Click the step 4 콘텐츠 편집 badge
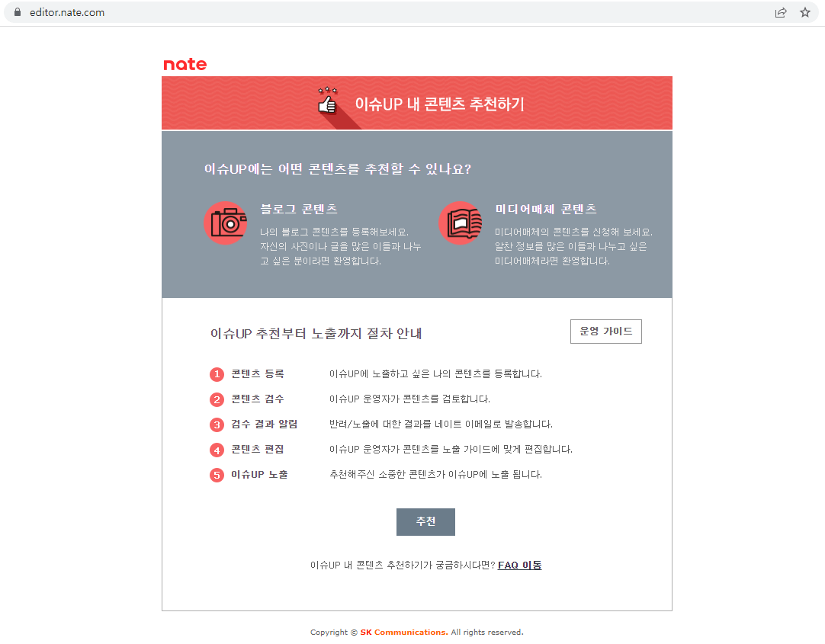This screenshot has width=825, height=644. click(216, 450)
